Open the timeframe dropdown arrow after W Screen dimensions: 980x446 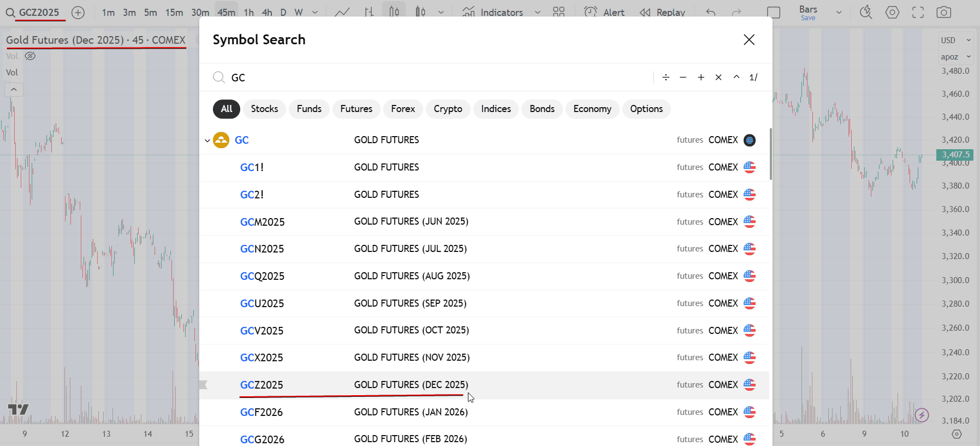tap(315, 12)
